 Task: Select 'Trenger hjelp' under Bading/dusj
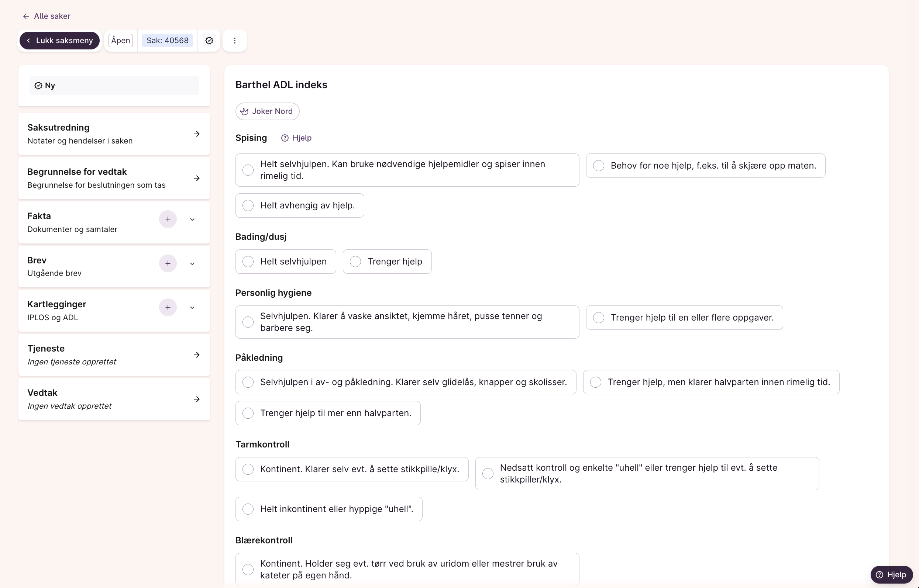point(356,262)
